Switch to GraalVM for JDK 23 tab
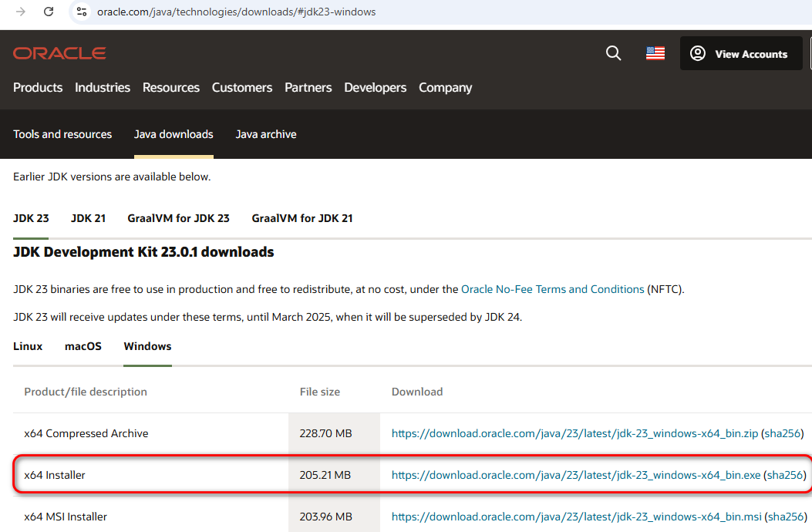Viewport: 812px width, 532px height. 179,218
